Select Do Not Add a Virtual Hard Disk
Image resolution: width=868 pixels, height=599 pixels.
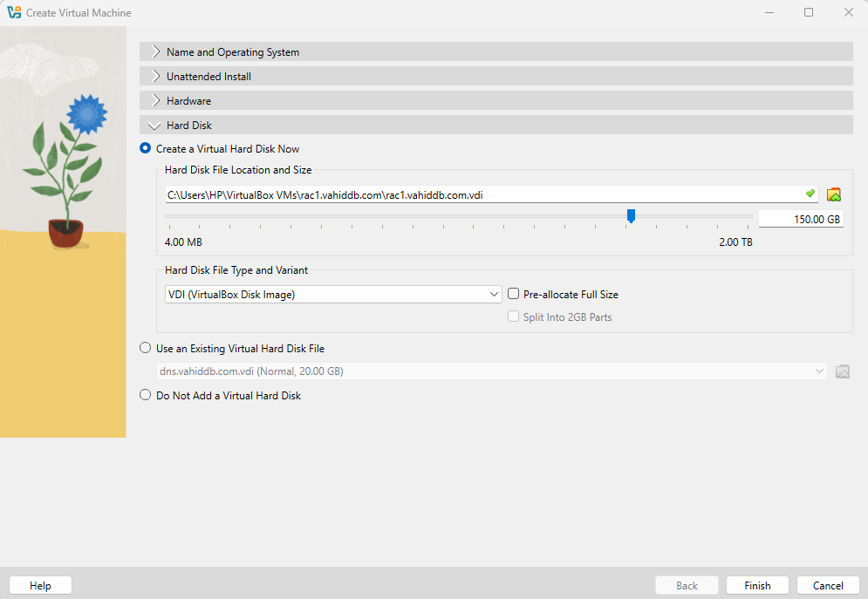point(146,396)
